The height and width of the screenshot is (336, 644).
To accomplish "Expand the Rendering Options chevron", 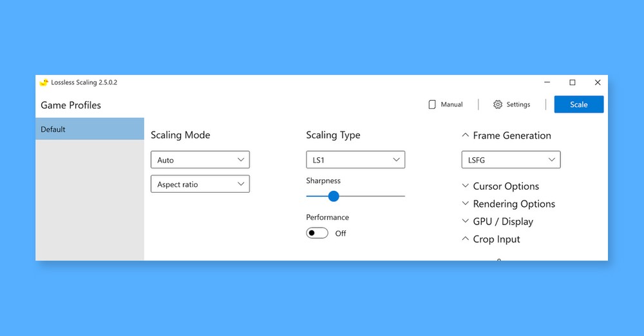I will point(466,203).
